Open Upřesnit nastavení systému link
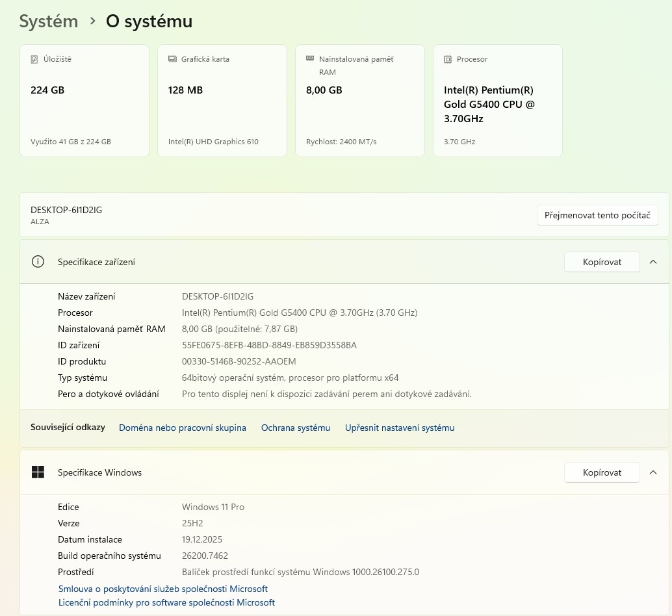The image size is (672, 616). point(400,428)
